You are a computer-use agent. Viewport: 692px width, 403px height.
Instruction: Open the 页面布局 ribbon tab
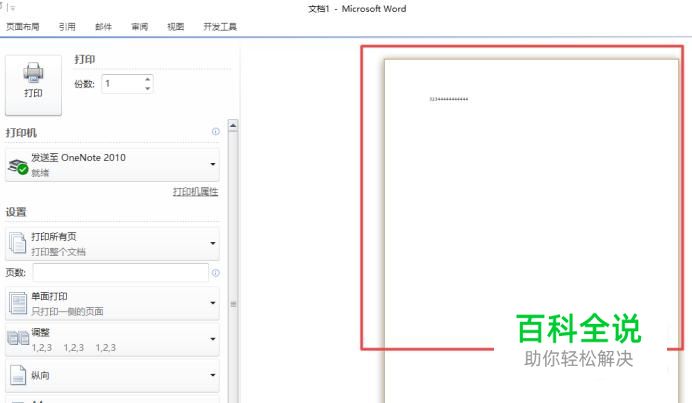[23, 27]
